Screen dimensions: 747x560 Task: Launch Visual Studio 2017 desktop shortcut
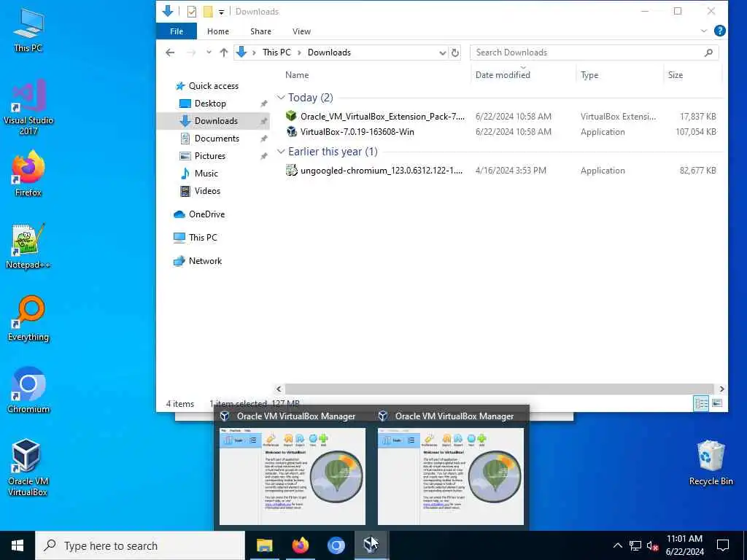[28, 108]
